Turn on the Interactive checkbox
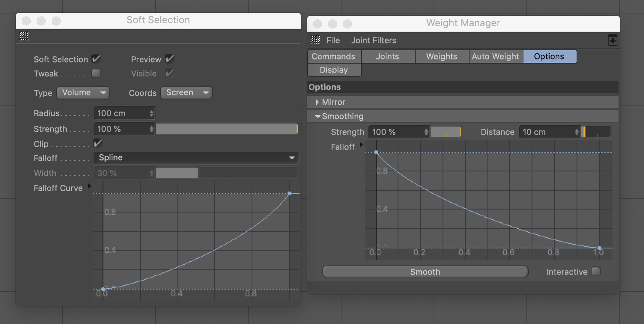 pyautogui.click(x=596, y=272)
